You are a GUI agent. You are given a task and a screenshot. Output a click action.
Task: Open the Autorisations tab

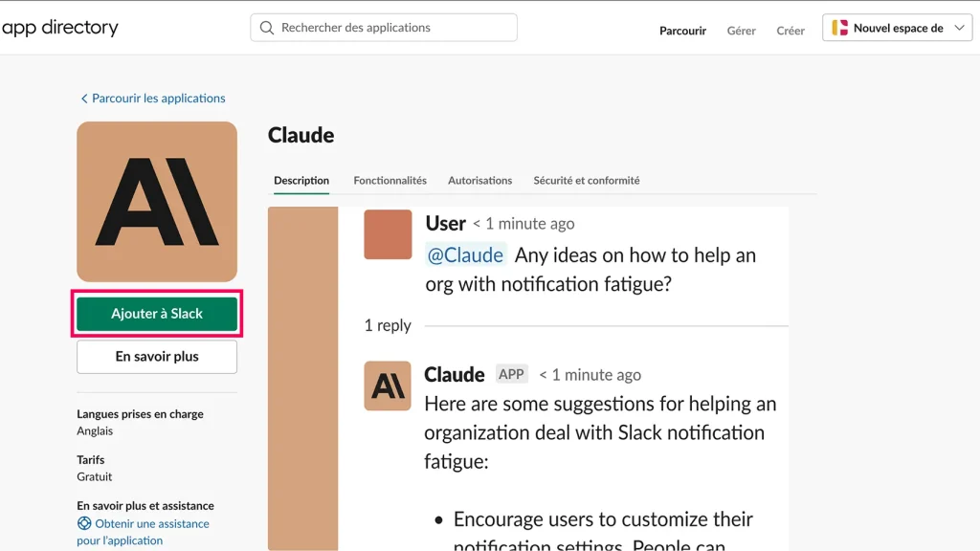coord(479,180)
